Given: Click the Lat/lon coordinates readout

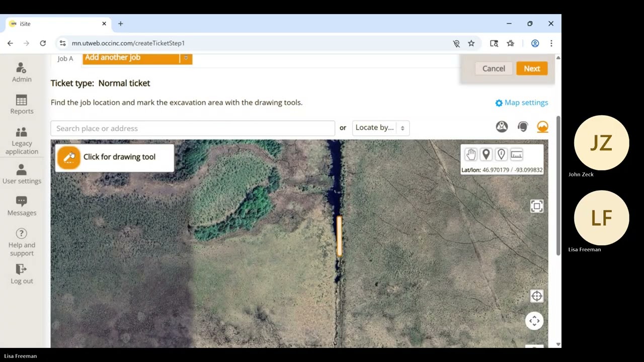Looking at the screenshot, I should [502, 170].
